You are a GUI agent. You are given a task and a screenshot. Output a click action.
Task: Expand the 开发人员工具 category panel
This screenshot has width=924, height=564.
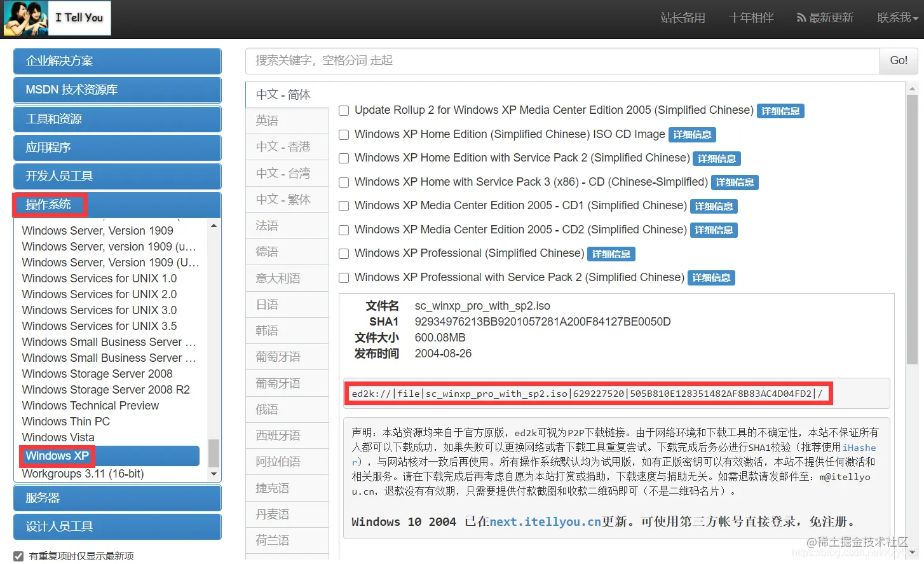tap(117, 176)
